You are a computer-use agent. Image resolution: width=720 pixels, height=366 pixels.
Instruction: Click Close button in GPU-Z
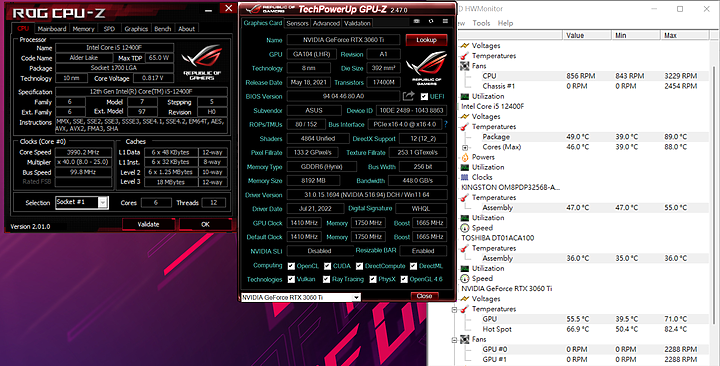coord(424,296)
